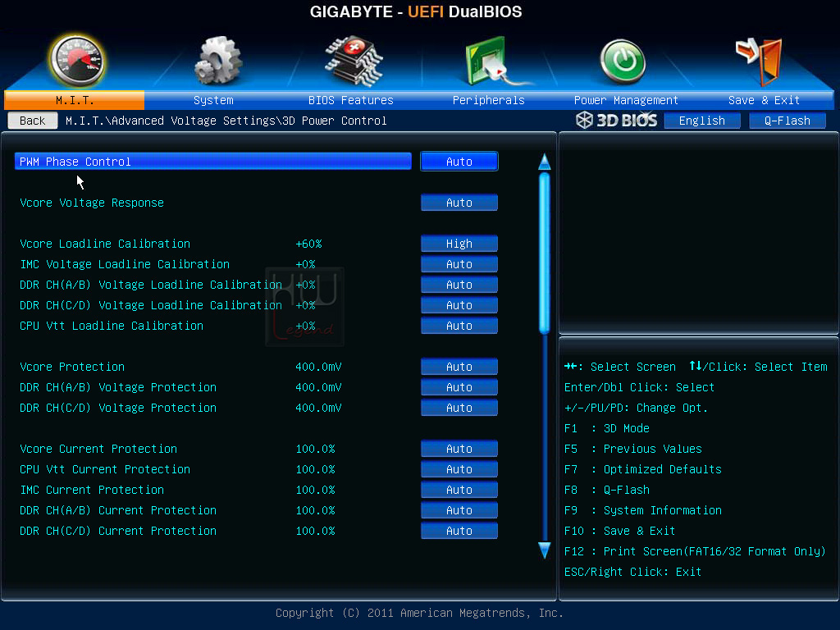Open CPU Vtt Loadline Calibration Auto option

pos(459,326)
